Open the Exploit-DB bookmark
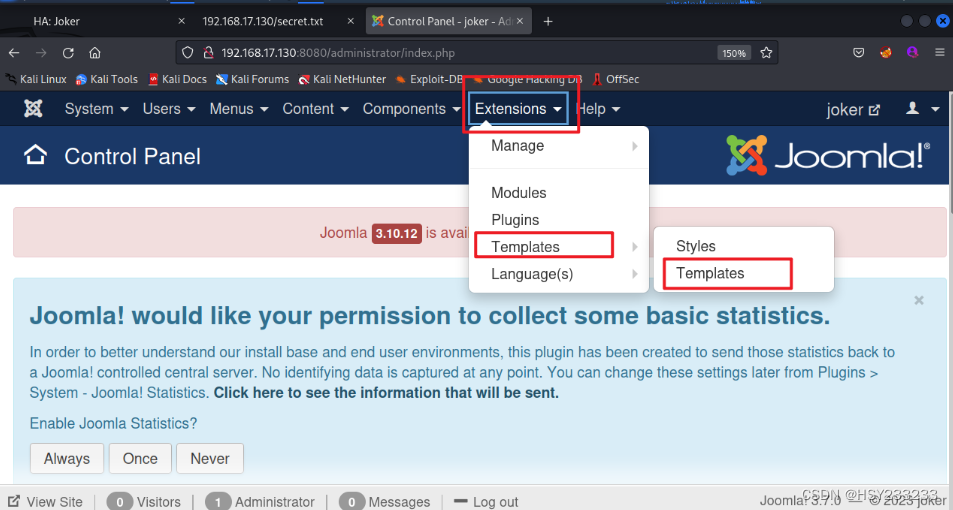 coord(428,79)
